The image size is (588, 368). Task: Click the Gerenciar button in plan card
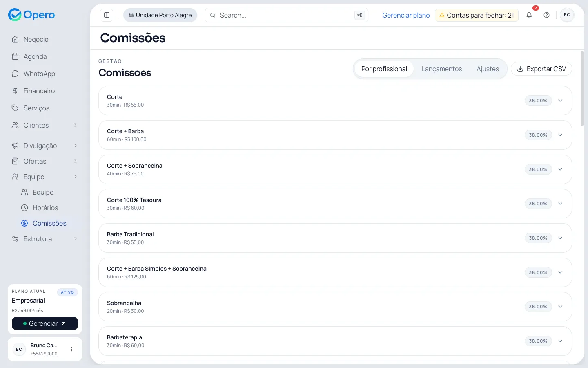[x=45, y=323]
